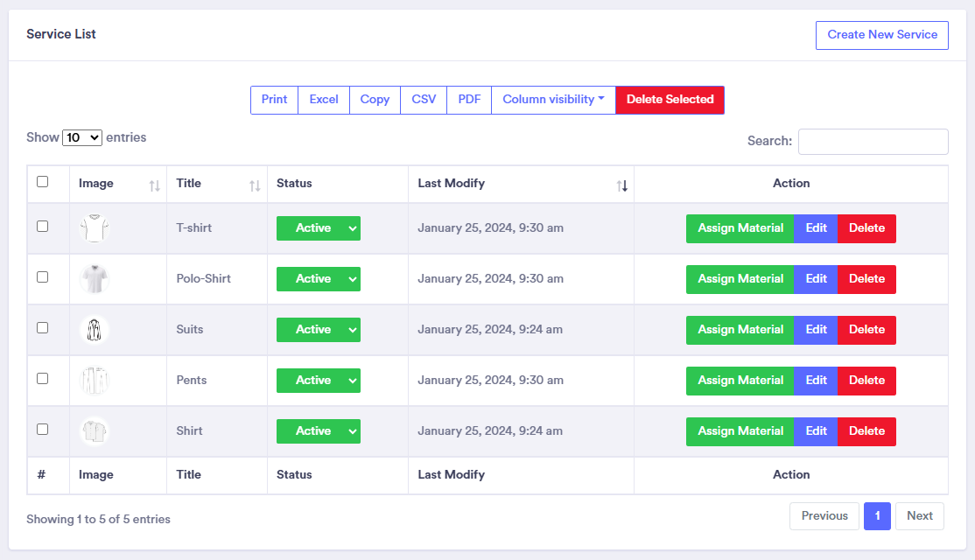Click the Polo-Shirt service image icon
975x560 pixels.
pos(94,279)
